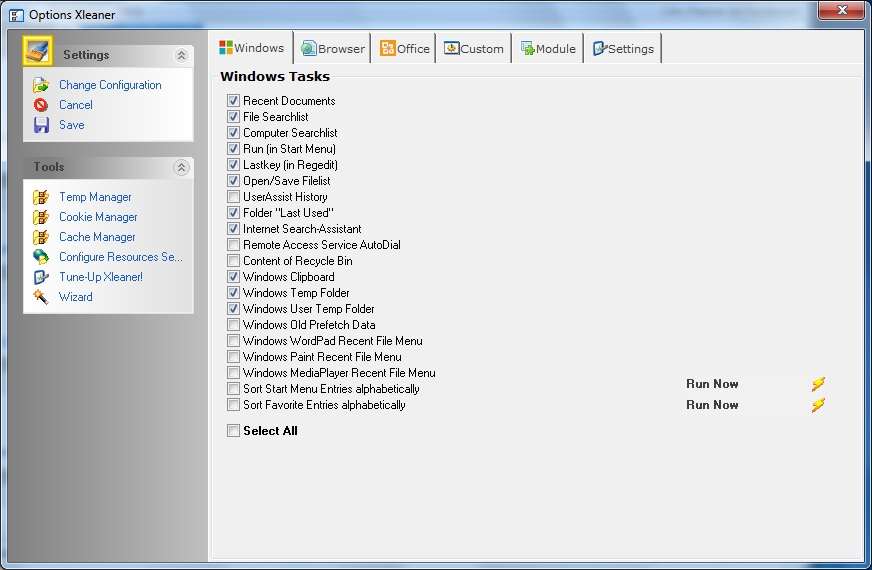Viewport: 872px width, 570px height.
Task: Click the Configure Resources globe icon
Action: [41, 257]
